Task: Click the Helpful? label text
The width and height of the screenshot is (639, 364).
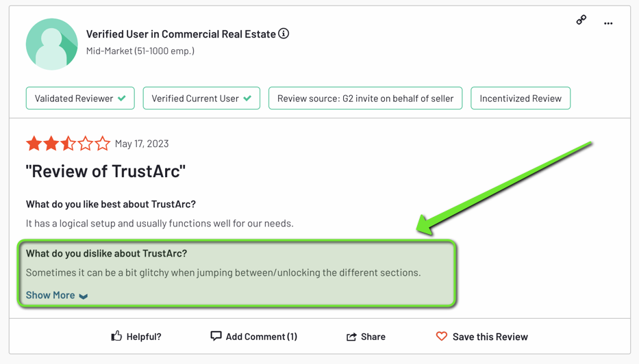Action: (x=144, y=337)
